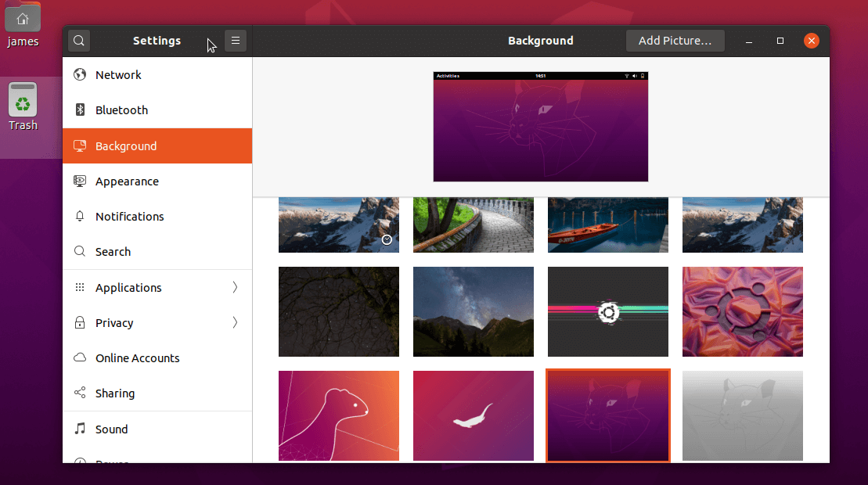
Task: Expand the Privacy submenu chevron
Action: 235,322
